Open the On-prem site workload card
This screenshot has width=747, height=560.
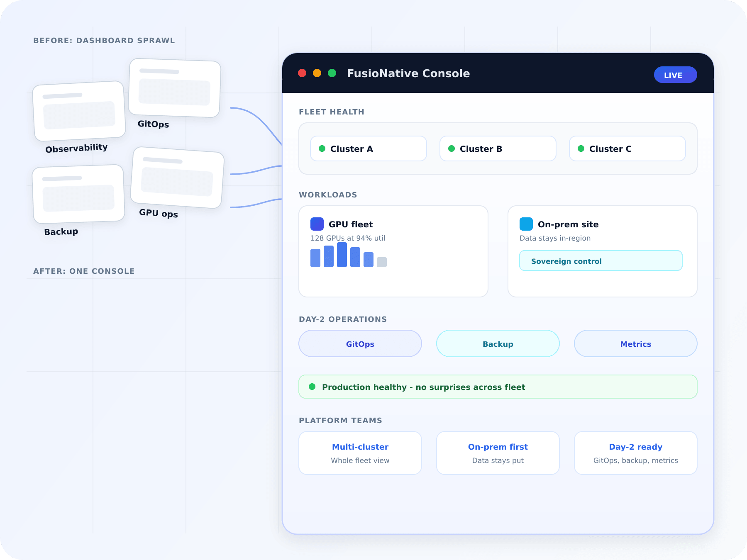[x=603, y=251]
